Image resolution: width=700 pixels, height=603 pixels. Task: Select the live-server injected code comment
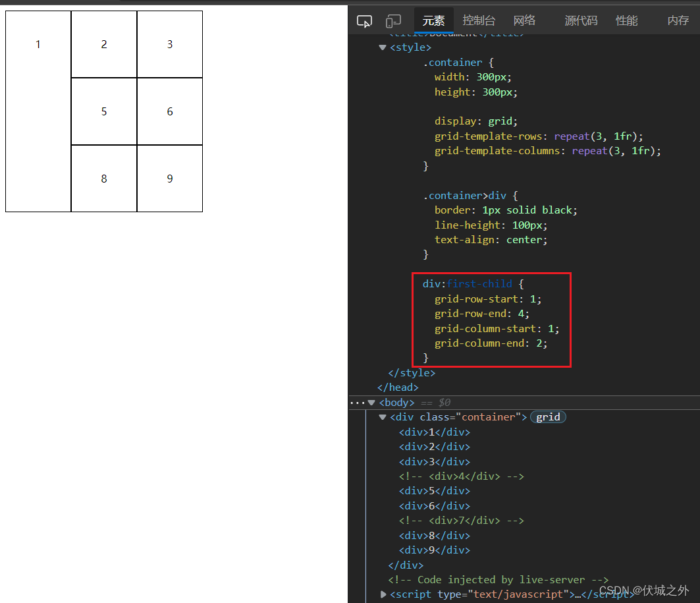(498, 580)
